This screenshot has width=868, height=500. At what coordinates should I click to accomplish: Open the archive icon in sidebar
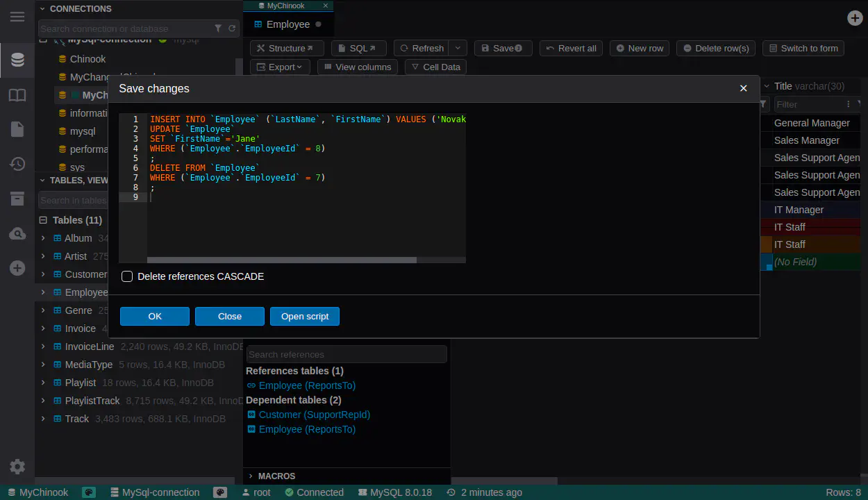(x=17, y=199)
